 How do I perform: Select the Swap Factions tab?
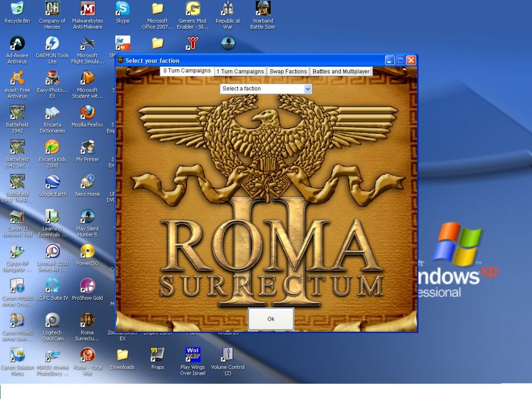coord(288,72)
